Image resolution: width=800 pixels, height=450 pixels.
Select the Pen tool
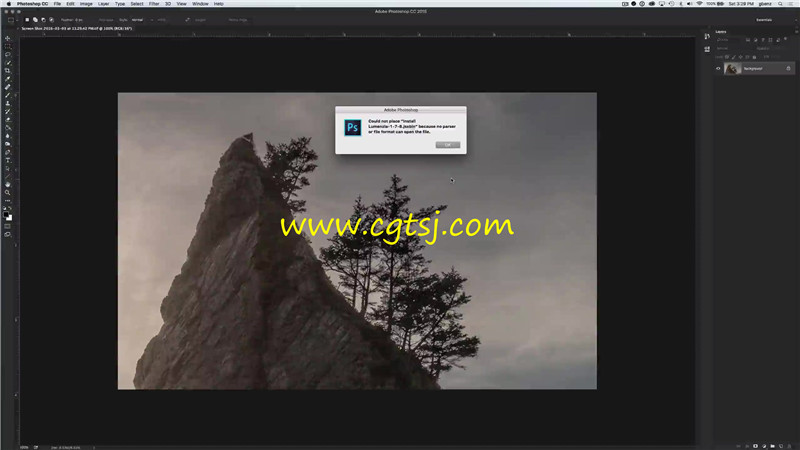point(8,152)
